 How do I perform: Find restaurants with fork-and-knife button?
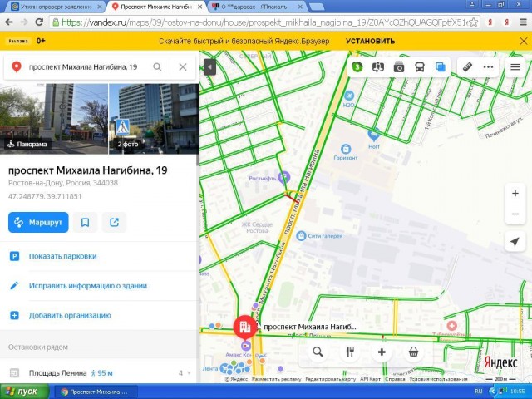(x=350, y=352)
